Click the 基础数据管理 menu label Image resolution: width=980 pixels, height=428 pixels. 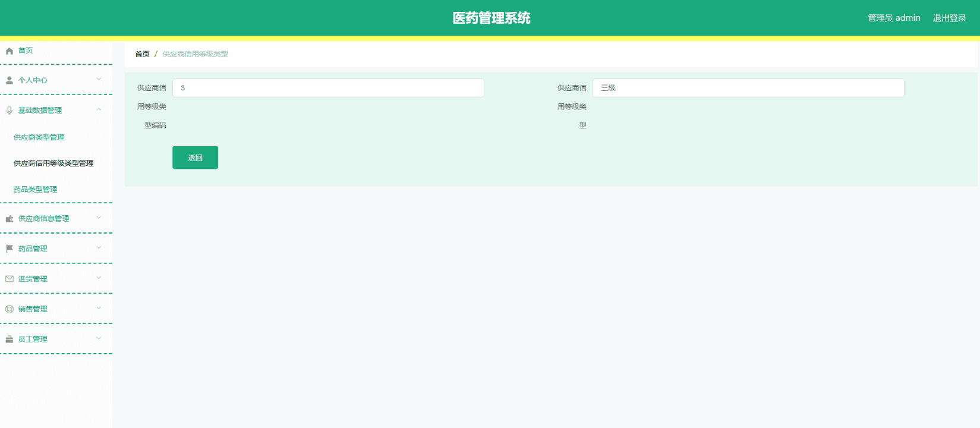40,111
